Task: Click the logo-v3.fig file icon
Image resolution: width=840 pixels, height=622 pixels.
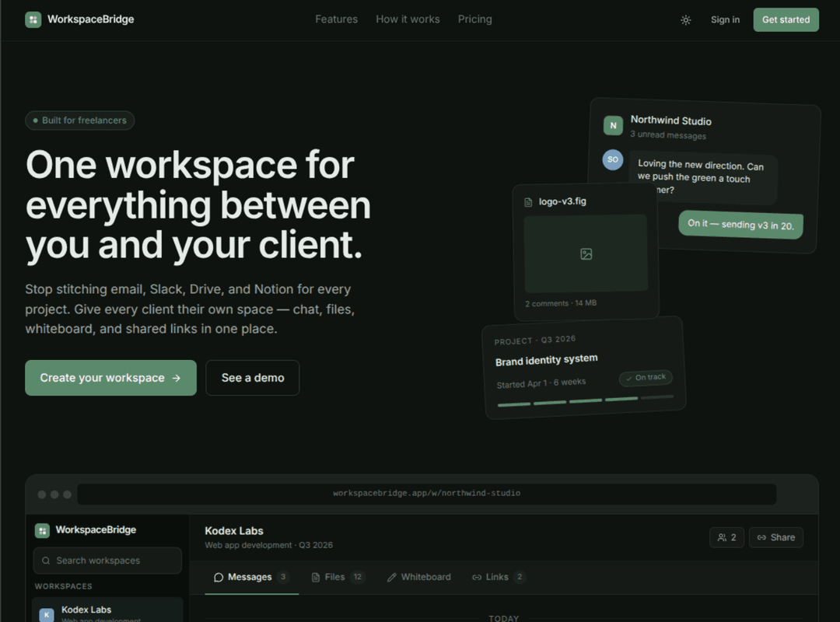Action: coord(528,202)
